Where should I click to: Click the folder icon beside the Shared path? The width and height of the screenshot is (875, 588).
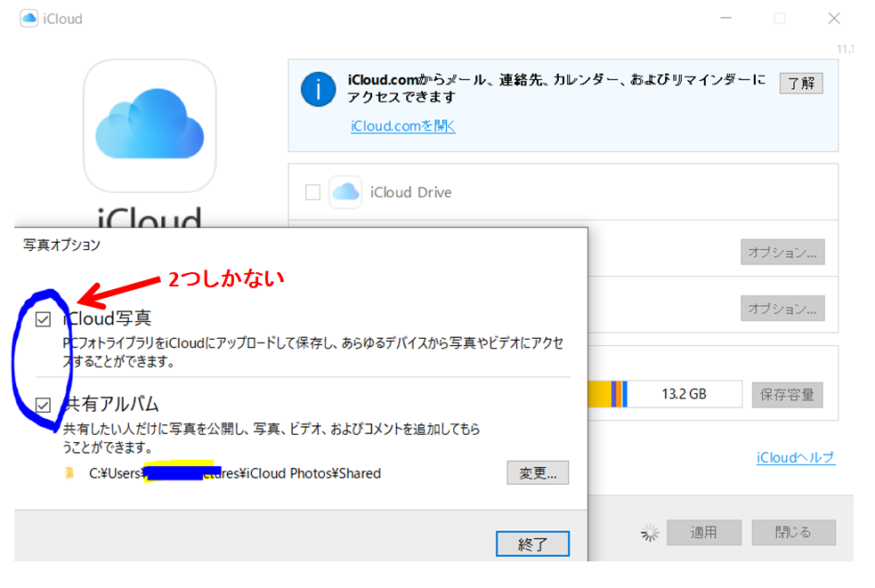tap(69, 473)
